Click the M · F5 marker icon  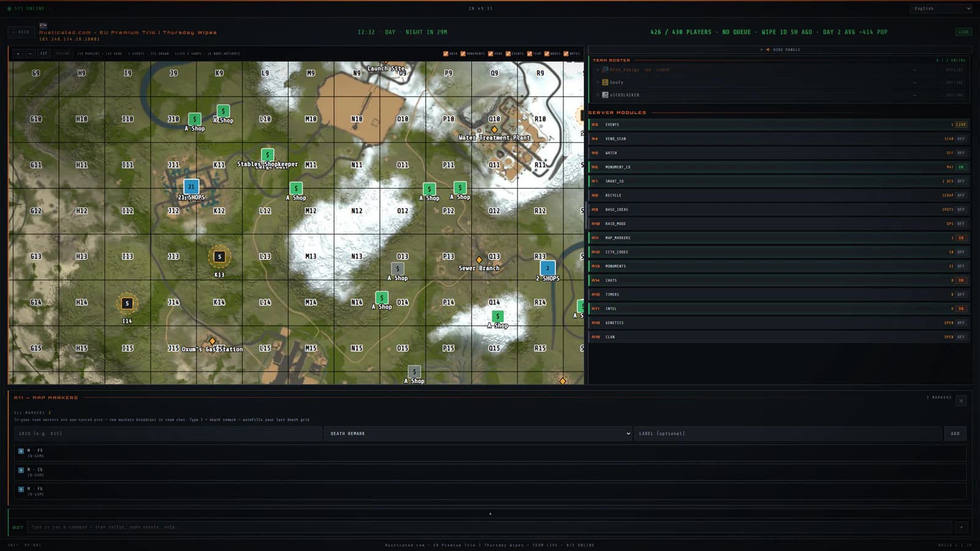(21, 451)
